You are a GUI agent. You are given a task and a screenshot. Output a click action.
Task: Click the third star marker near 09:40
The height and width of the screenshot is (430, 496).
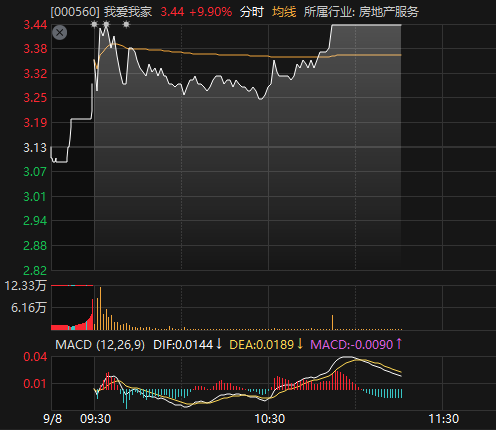126,24
